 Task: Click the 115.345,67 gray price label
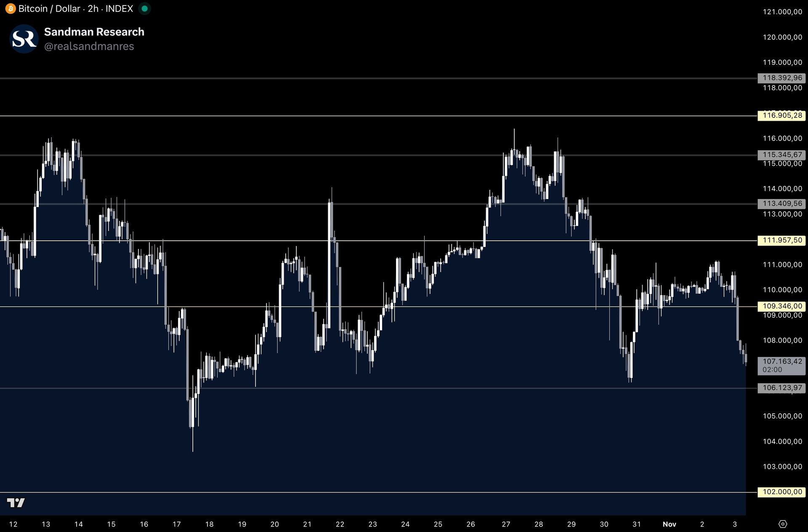781,155
